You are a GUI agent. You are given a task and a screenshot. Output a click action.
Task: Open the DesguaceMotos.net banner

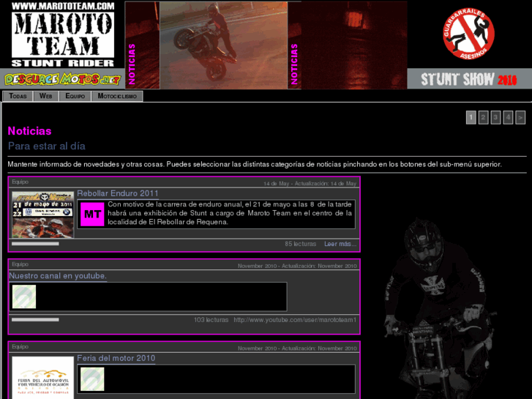coord(62,80)
